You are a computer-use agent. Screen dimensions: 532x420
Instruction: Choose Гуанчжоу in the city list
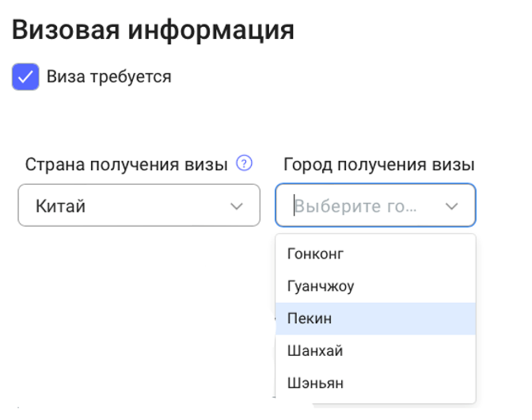(321, 286)
